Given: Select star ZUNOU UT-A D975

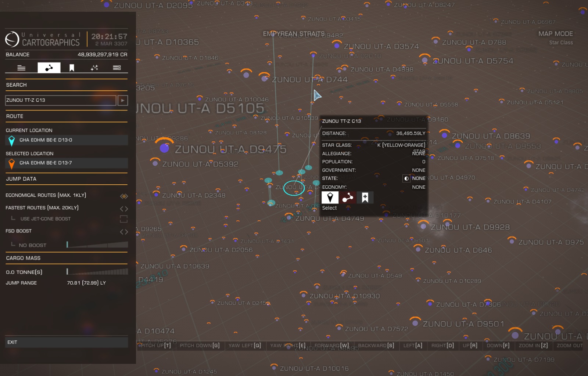Looking at the screenshot, I should [x=512, y=241].
